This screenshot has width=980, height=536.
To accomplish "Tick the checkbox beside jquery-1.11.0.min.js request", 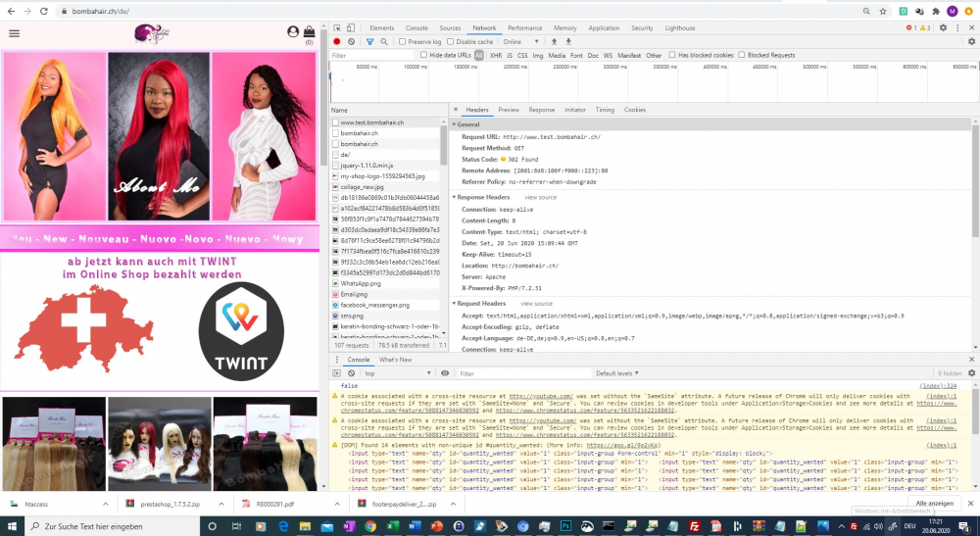I will (x=335, y=166).
